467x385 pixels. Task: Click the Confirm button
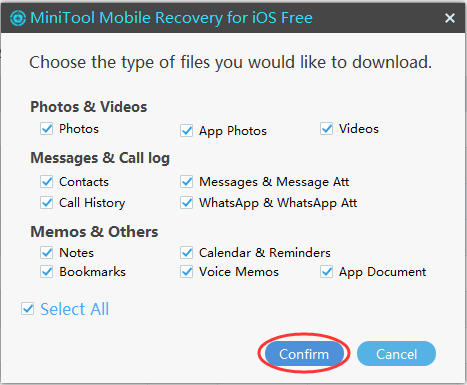pos(304,354)
